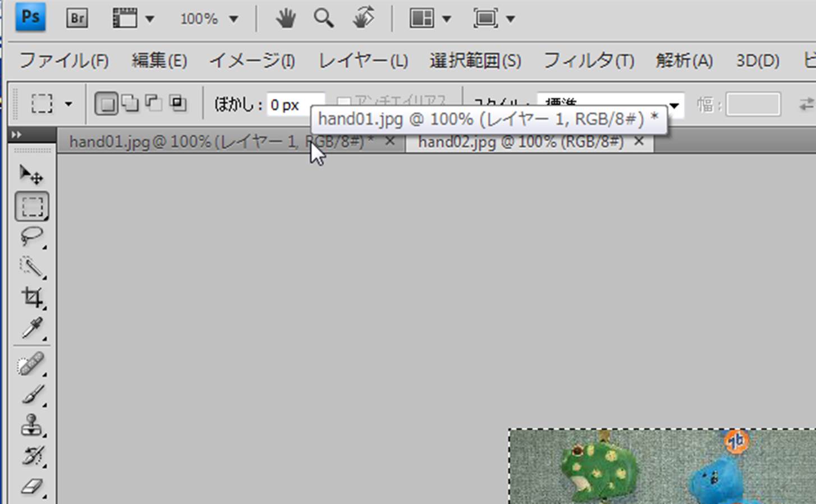The image size is (816, 504).
Task: Pick the Clone Stamp tool
Action: pyautogui.click(x=31, y=425)
